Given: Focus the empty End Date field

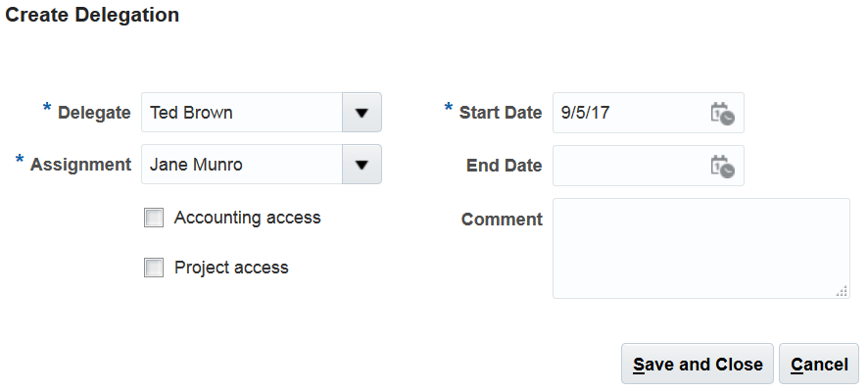Looking at the screenshot, I should click(629, 166).
